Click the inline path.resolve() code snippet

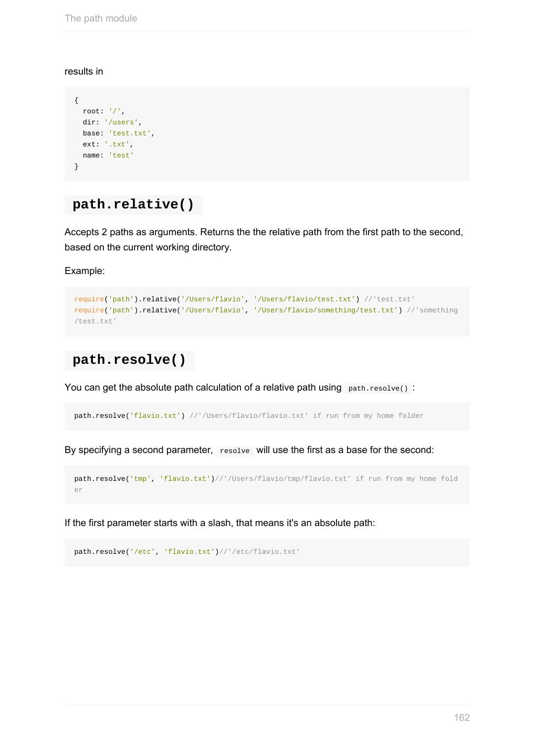(x=378, y=388)
